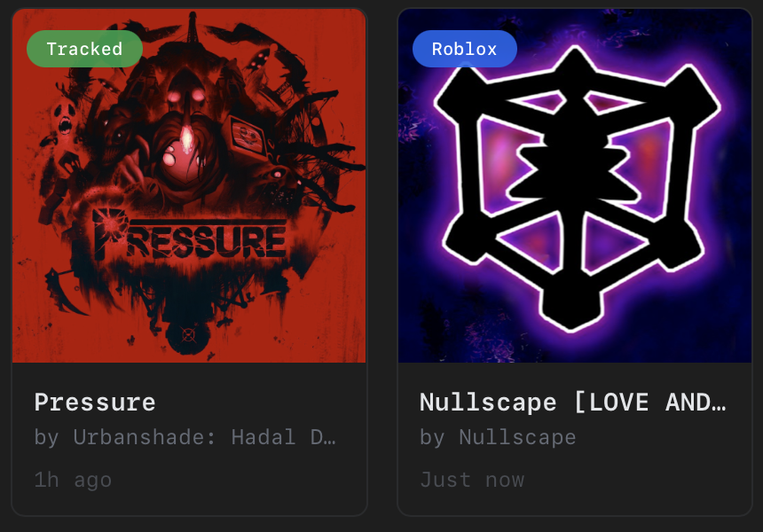Open the Nullscape game thumbnail
The height and width of the screenshot is (532, 763).
pyautogui.click(x=575, y=186)
